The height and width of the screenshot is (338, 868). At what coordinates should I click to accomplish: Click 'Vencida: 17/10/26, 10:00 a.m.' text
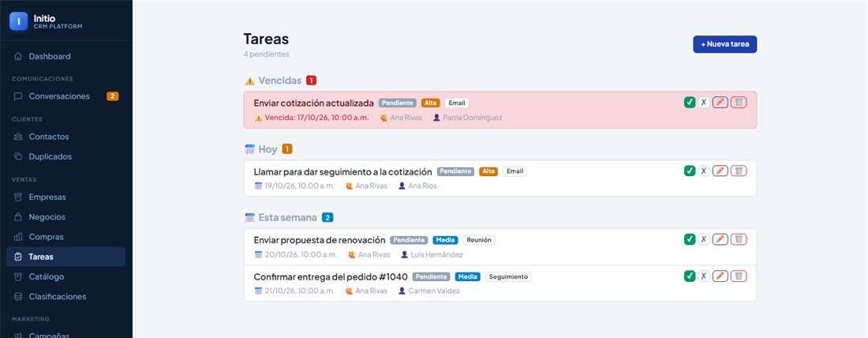pos(316,118)
